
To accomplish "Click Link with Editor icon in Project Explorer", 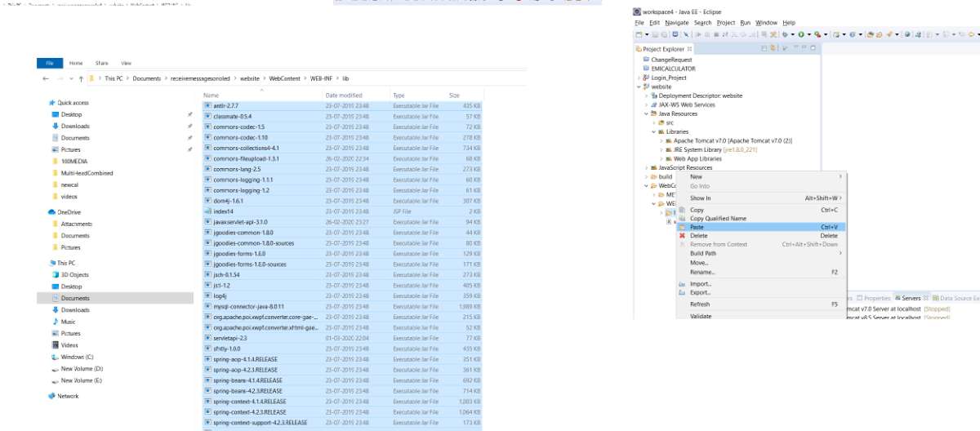I will 774,49.
